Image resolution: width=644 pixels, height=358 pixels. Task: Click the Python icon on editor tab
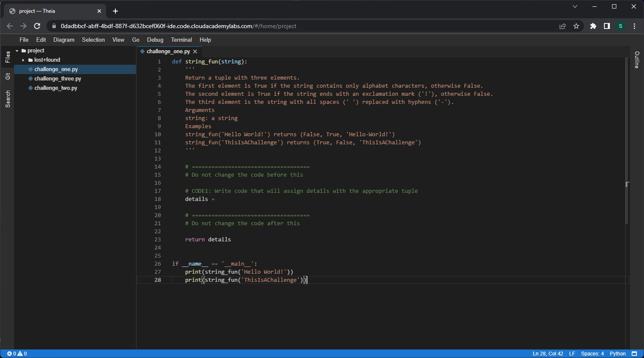click(x=142, y=52)
